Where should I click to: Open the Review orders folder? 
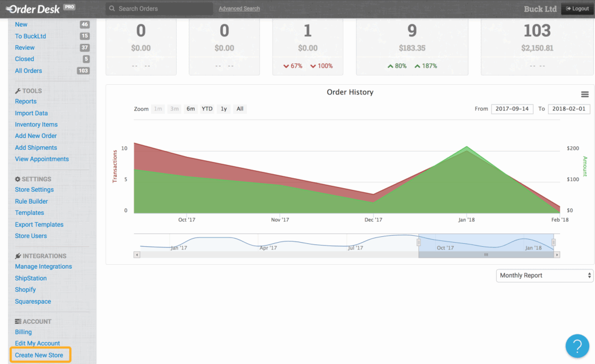tap(25, 48)
